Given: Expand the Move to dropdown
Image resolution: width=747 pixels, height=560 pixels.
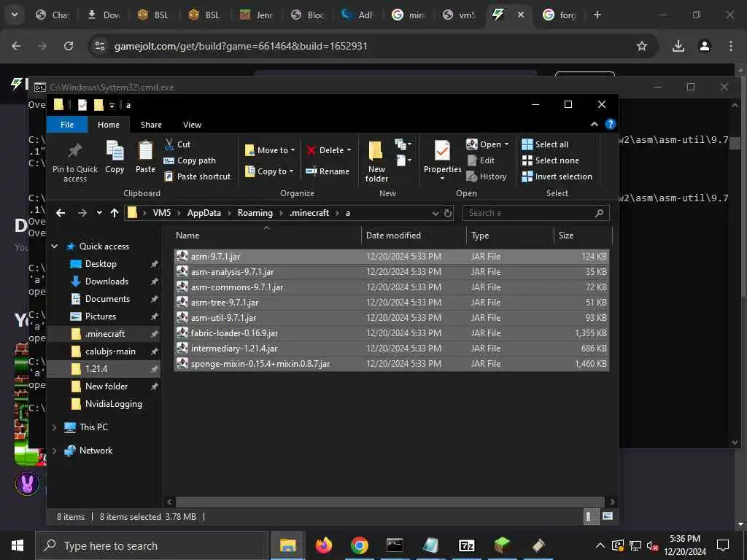Looking at the screenshot, I should click(270, 150).
